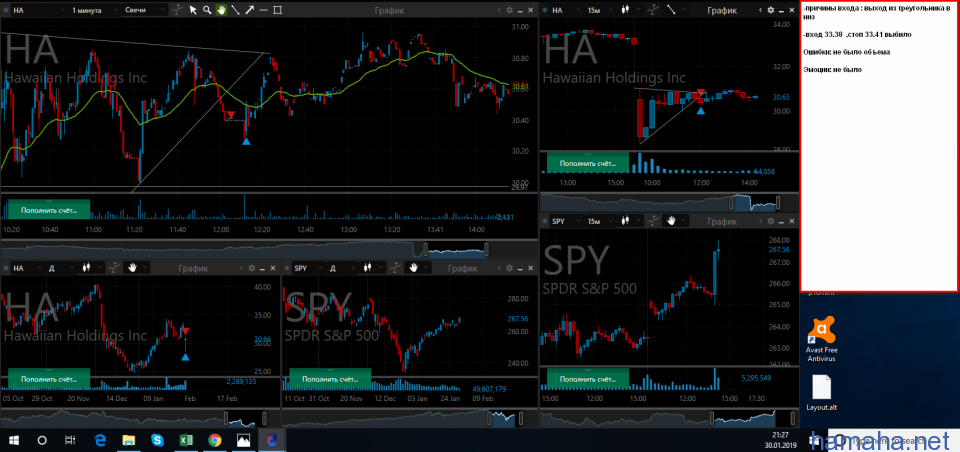Click link circle icon in HA 15m chart

[545, 10]
